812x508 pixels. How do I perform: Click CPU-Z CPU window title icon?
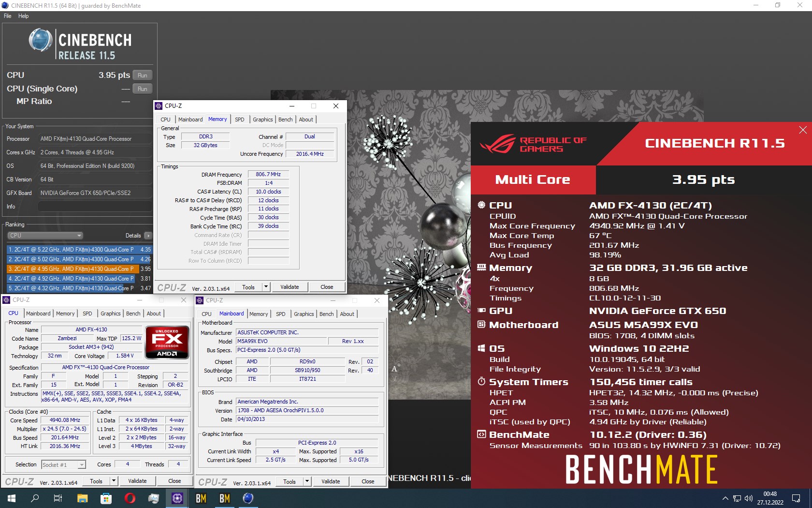point(6,300)
